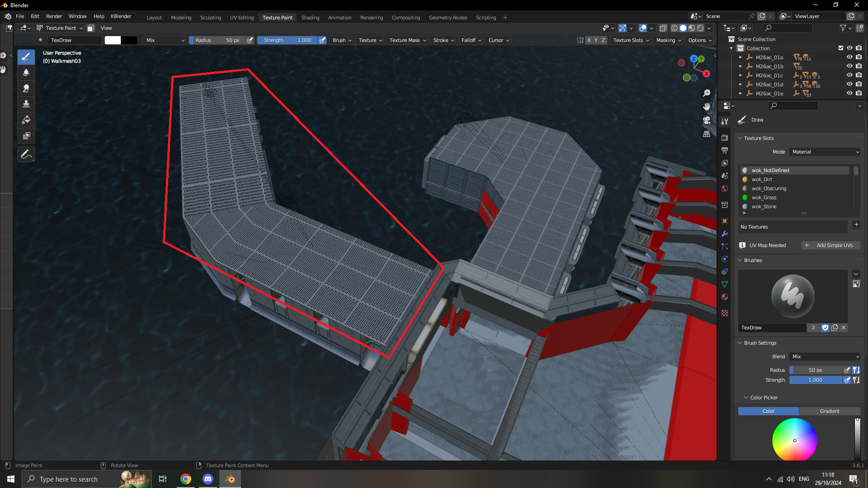Viewport: 868px width, 488px height.
Task: Click the new collection icon in outliner
Action: point(859,28)
